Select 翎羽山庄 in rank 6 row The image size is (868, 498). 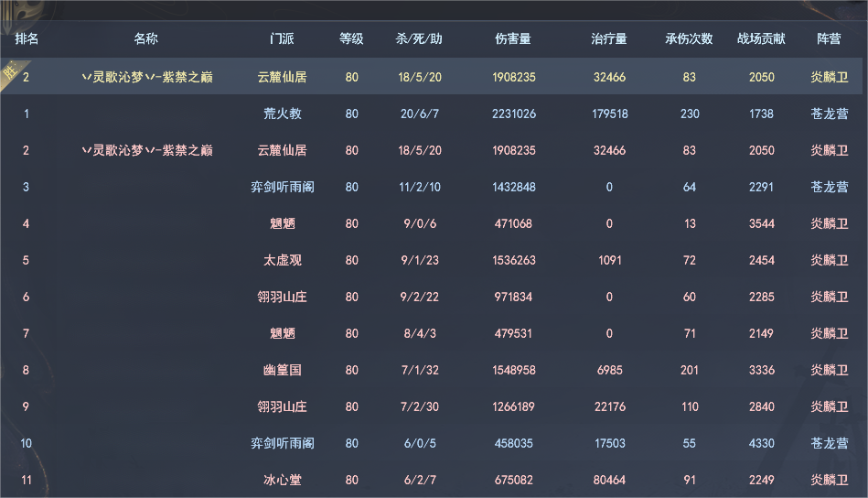pyautogui.click(x=283, y=297)
